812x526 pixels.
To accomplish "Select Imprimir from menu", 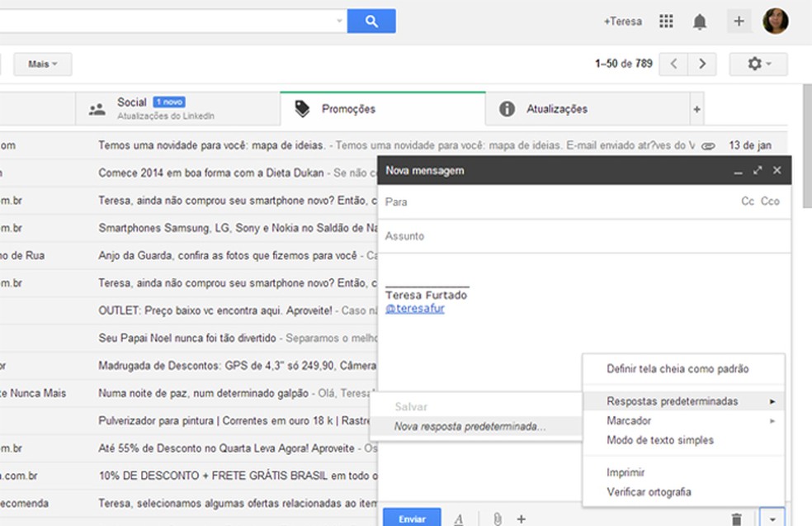I will click(683, 472).
